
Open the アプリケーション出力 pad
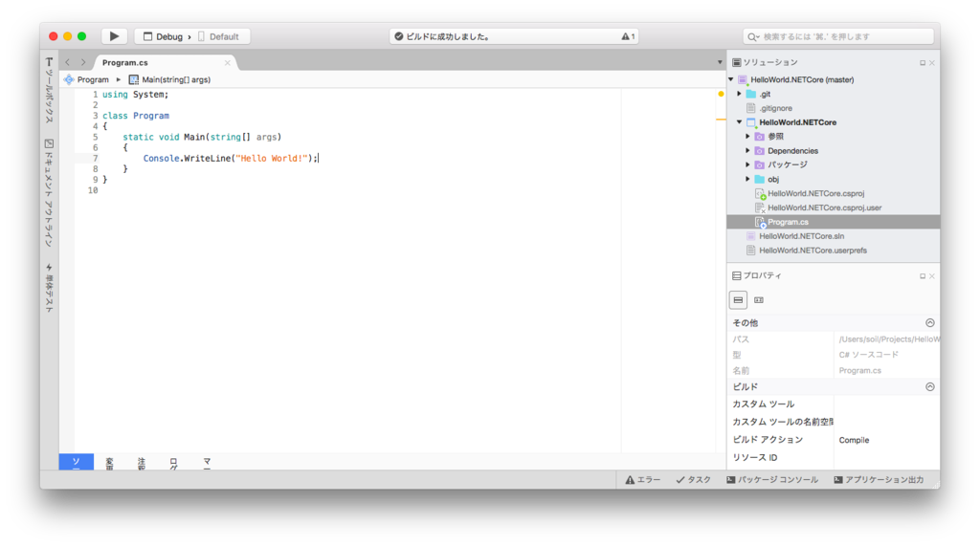pos(879,480)
